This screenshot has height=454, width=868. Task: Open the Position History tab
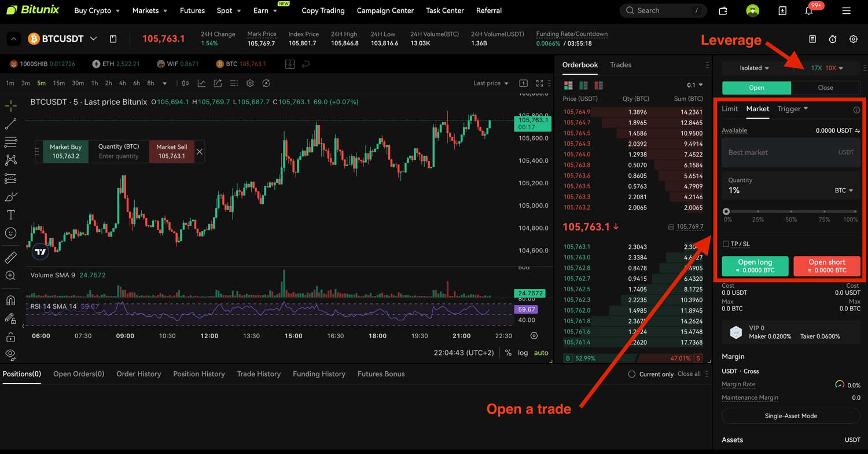[x=198, y=374]
